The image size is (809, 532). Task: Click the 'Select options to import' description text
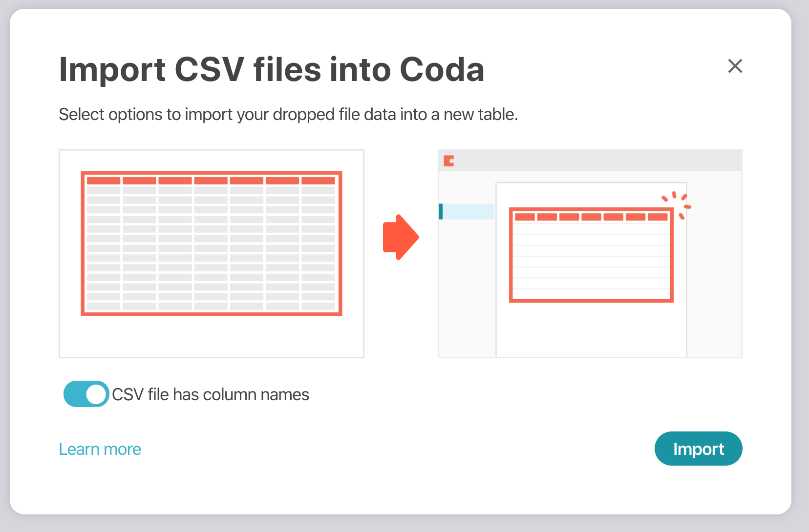click(288, 114)
